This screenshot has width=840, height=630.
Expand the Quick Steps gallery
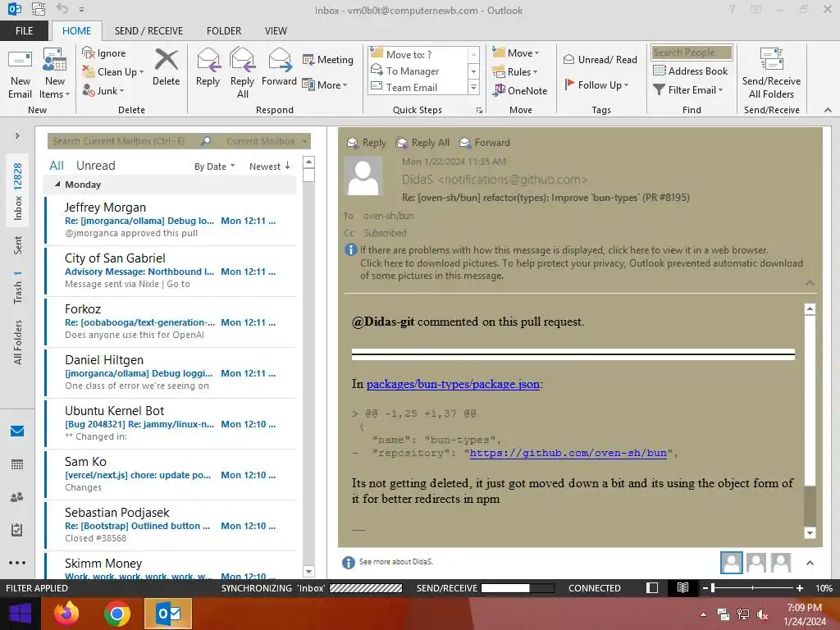click(473, 87)
